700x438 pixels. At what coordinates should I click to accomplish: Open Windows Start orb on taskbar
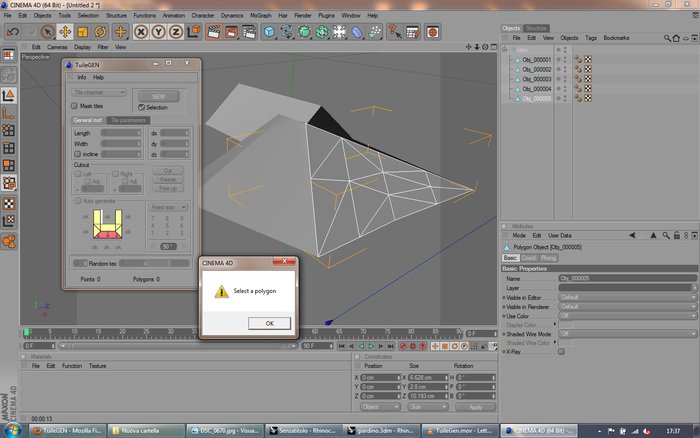13,430
